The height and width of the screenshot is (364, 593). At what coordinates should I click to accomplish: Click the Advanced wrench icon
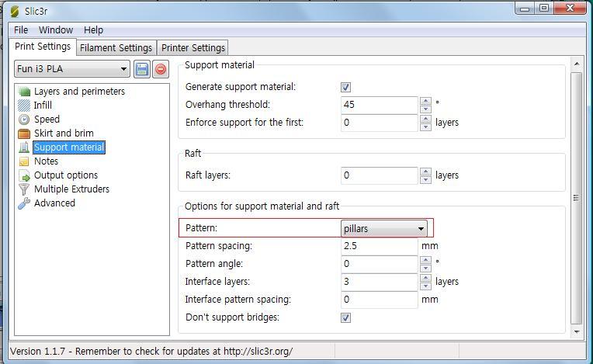tap(24, 203)
